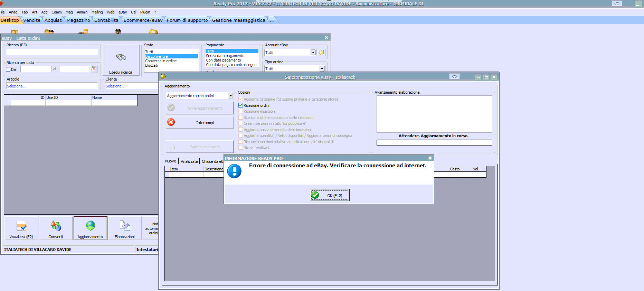Toggle Crea inserzioni in stato 'da pubblicare'
This screenshot has width=644, height=291.
pos(241,123)
